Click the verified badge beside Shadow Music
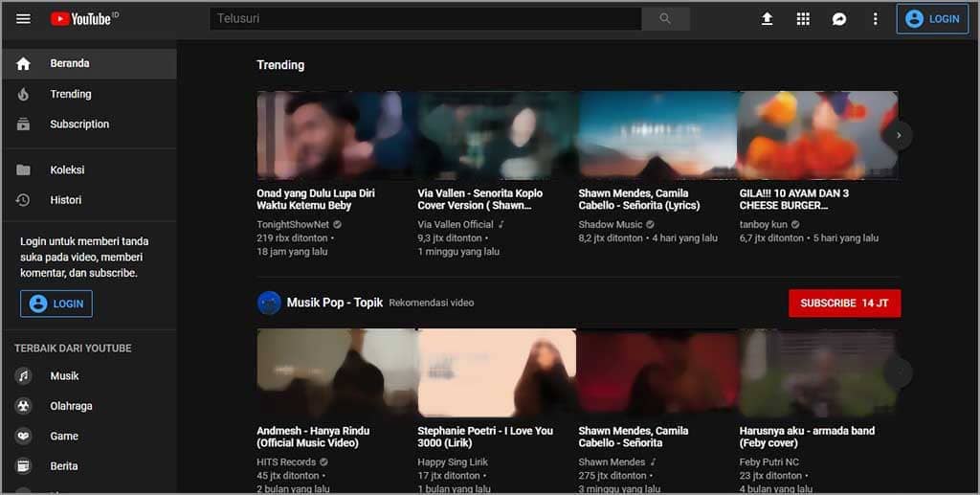The width and height of the screenshot is (980, 495). point(650,224)
